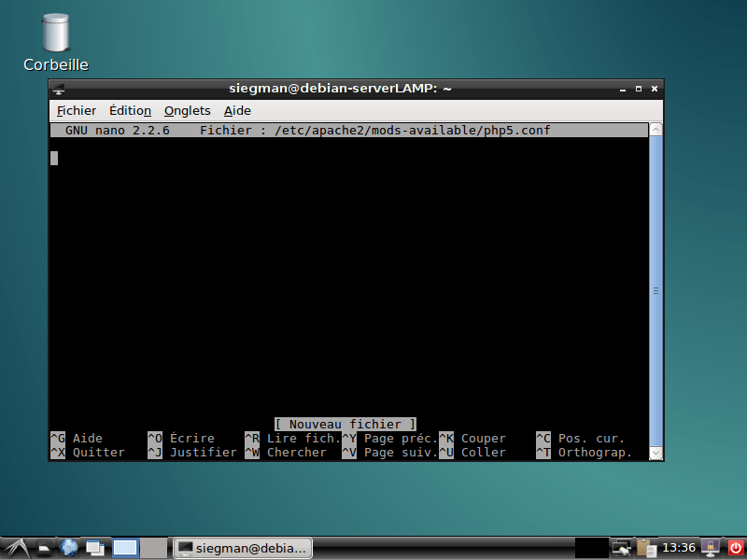
Task: Open the clipboard manager in the system tray
Action: [646, 548]
